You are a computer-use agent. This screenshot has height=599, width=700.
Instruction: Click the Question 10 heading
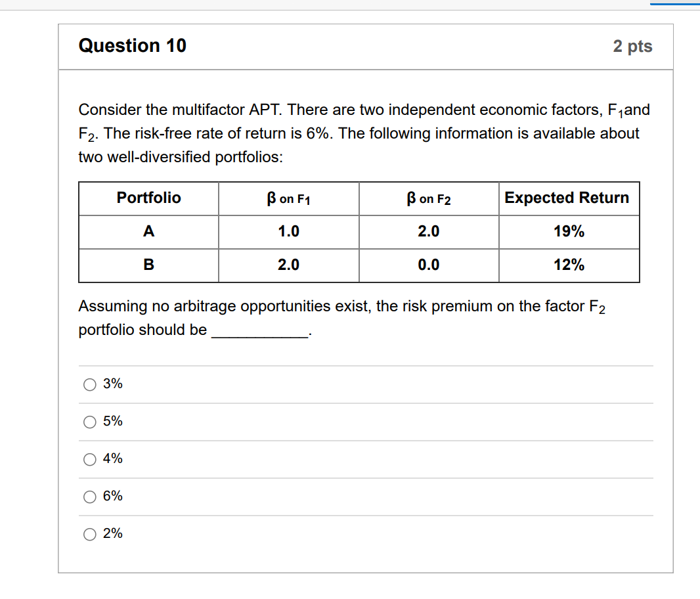tap(132, 46)
